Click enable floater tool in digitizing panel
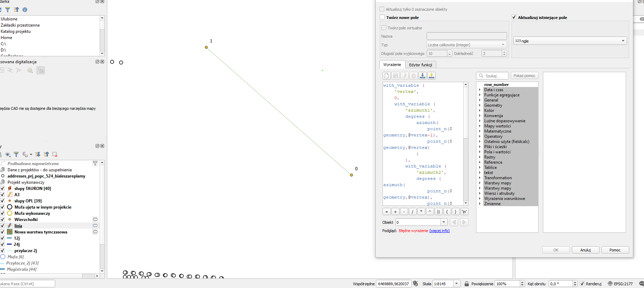Viewport: 644px width, 288px height. [41, 70]
